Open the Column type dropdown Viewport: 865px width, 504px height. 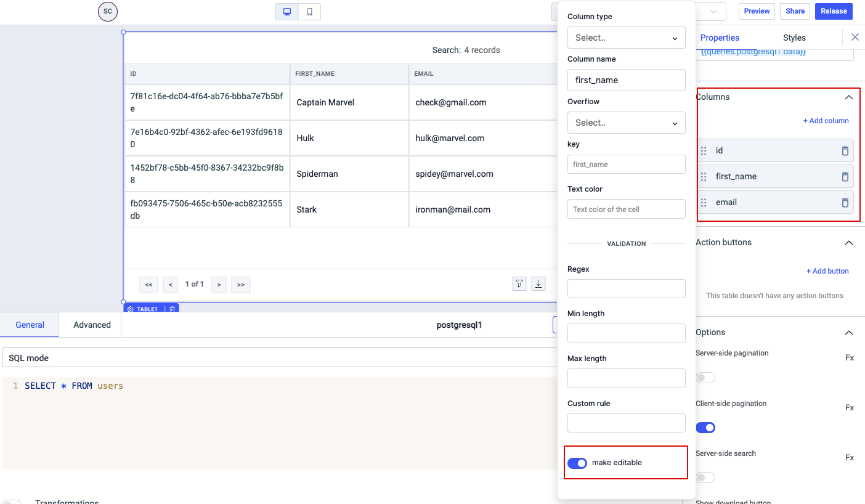tap(626, 38)
